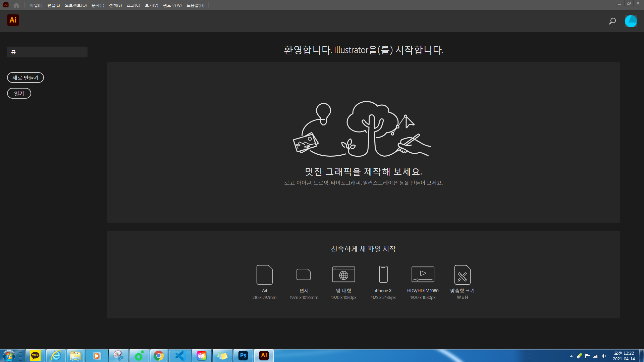Show hidden tray icons arrow
The width and height of the screenshot is (644, 362).
pos(571,356)
